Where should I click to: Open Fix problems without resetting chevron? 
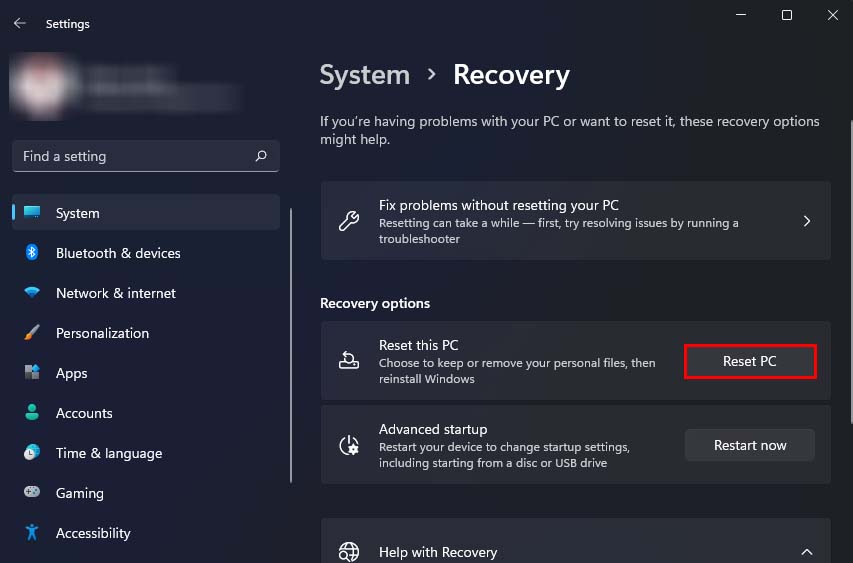click(x=807, y=221)
